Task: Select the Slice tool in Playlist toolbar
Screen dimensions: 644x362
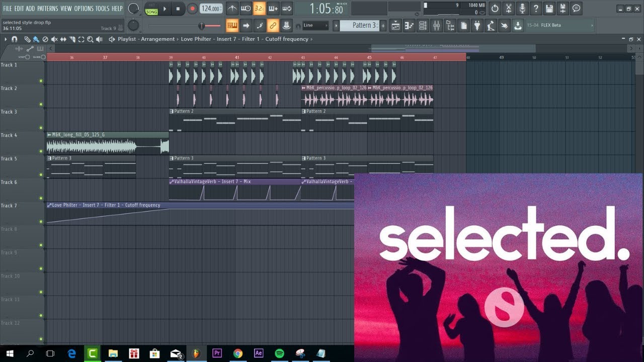Action: tap(72, 39)
